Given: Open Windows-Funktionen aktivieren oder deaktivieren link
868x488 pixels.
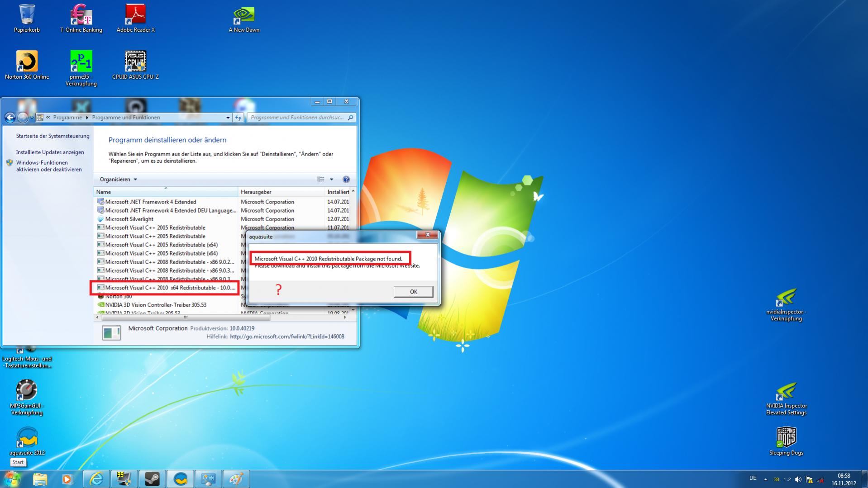Looking at the screenshot, I should [x=49, y=166].
